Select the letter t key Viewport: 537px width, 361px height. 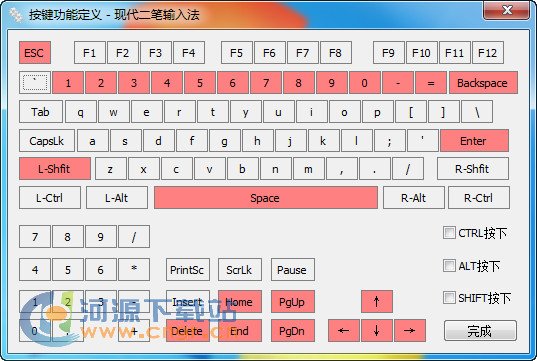(x=213, y=112)
